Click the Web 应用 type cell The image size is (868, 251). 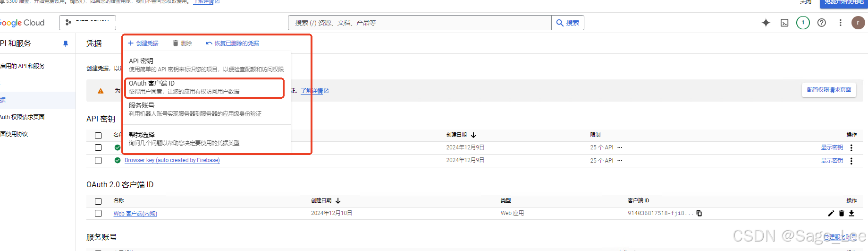click(512, 213)
